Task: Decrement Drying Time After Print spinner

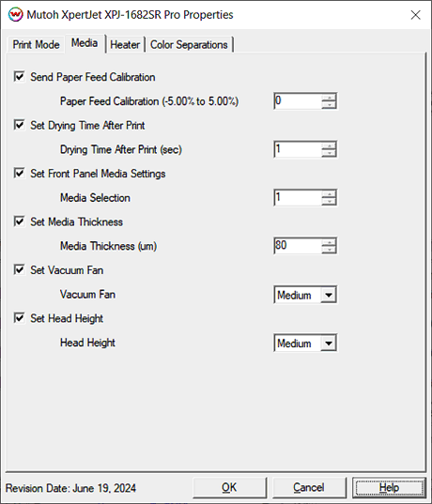Action: point(329,153)
